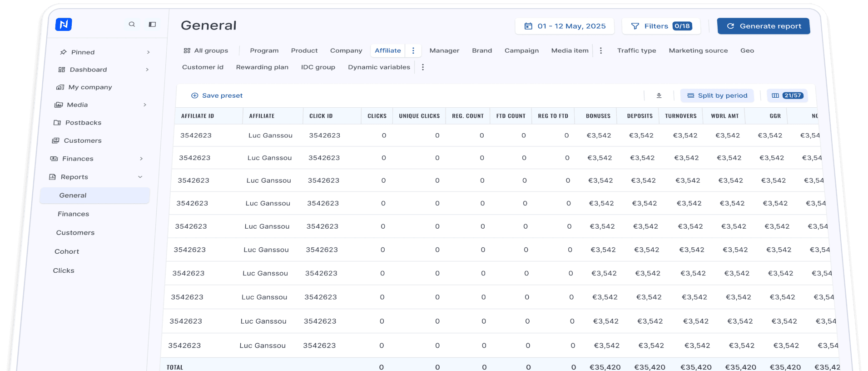Click the blue N logo icon
868x371 pixels.
click(x=64, y=24)
